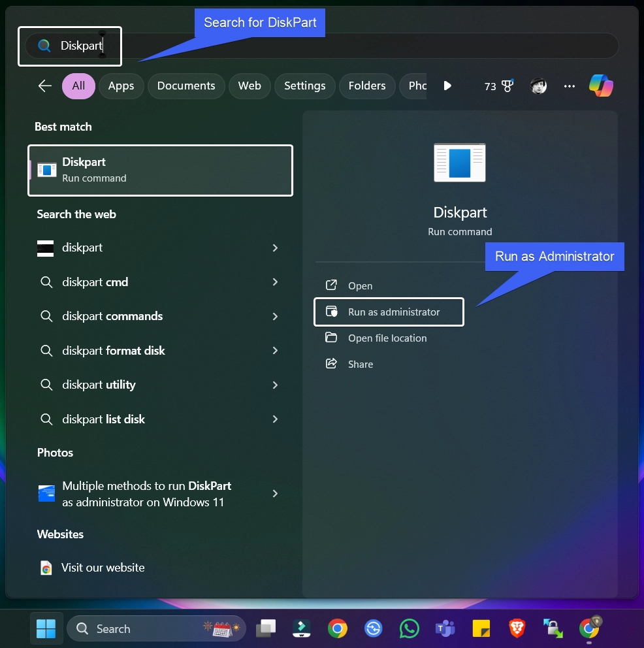Viewport: 644px width, 648px height.
Task: Show more filter tabs with play arrow
Action: pos(447,86)
